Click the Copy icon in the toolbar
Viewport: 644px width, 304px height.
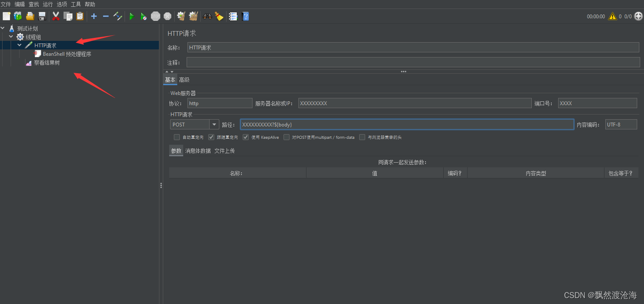tap(68, 16)
